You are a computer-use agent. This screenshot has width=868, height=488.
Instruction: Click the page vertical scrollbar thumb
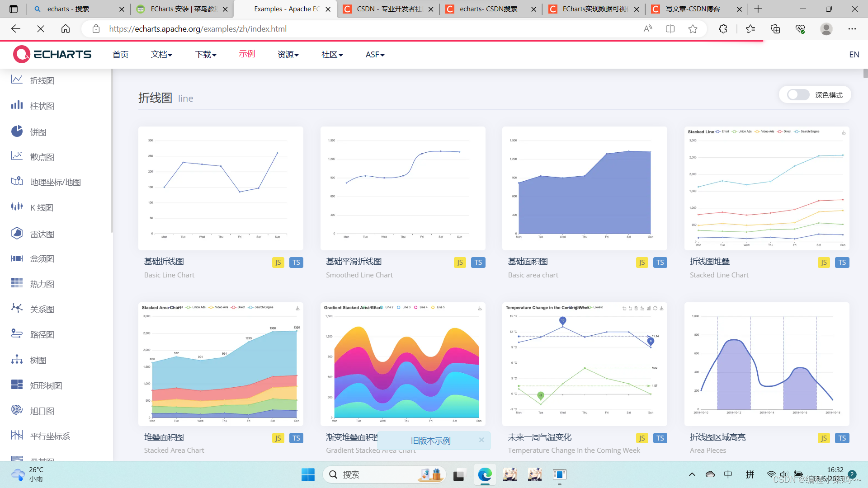click(x=865, y=74)
